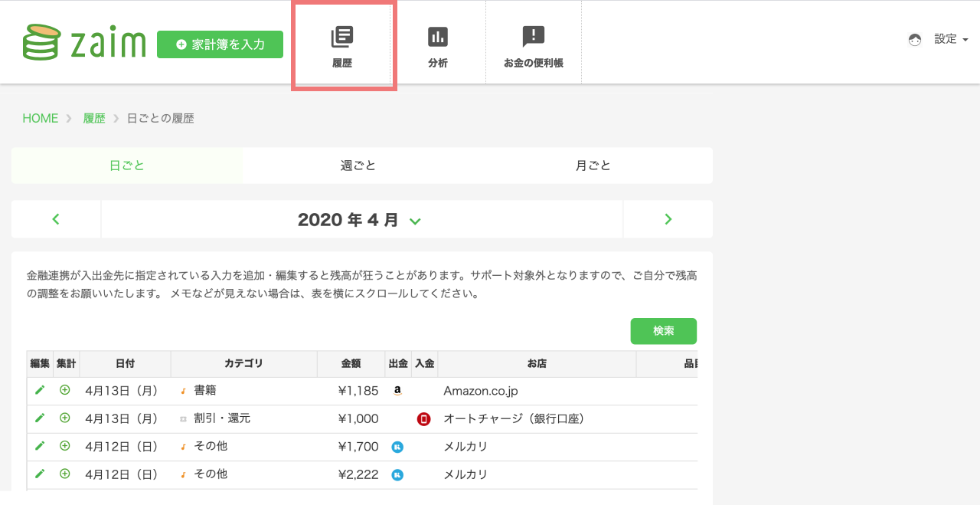Expand the 2020年4月 month dropdown
Screen dimensions: 980x505
[415, 221]
